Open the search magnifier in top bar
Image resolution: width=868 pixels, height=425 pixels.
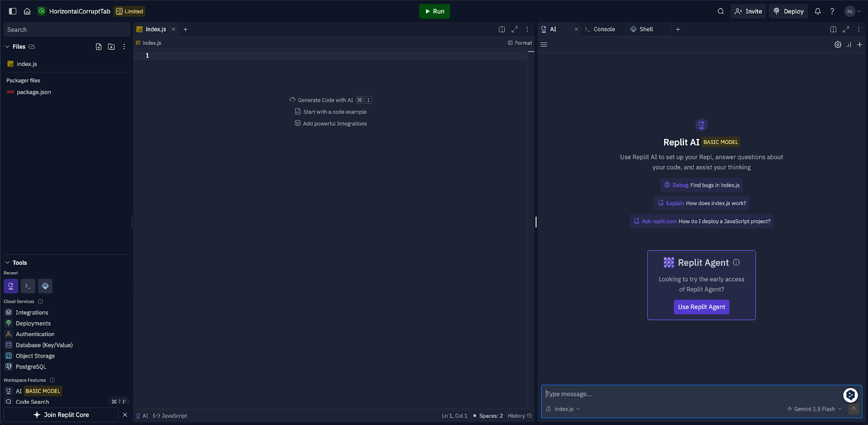tap(720, 11)
